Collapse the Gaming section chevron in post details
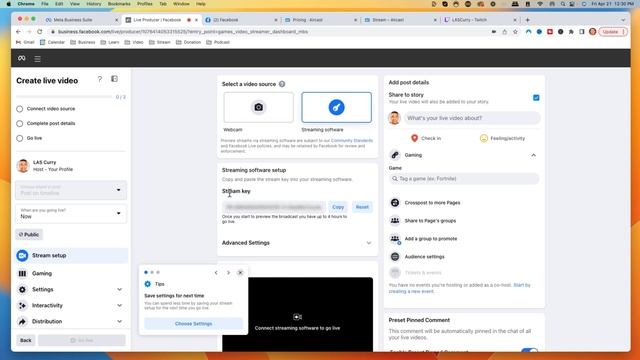The height and width of the screenshot is (360, 640). 533,155
